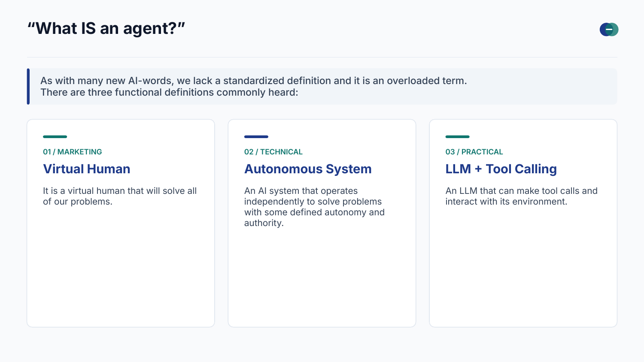Select the "02 / TECHNICAL" label
The image size is (644, 362).
[273, 152]
